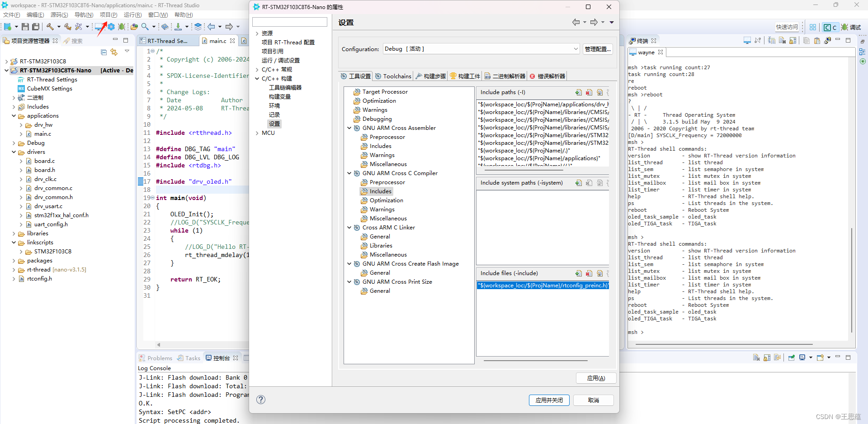The height and width of the screenshot is (424, 868).
Task: Select Optimization under GNU ARM Cross C Compiler
Action: coord(386,200)
